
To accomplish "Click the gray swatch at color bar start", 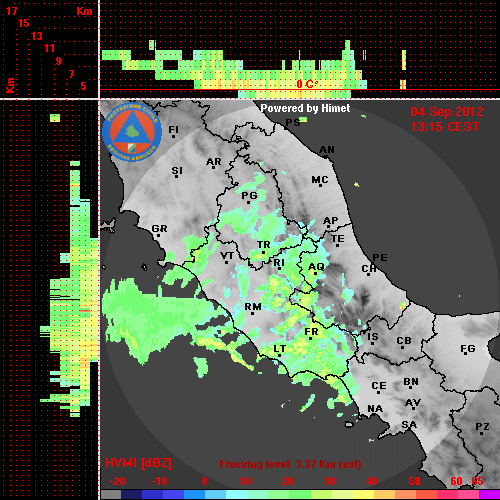I will (x=111, y=495).
